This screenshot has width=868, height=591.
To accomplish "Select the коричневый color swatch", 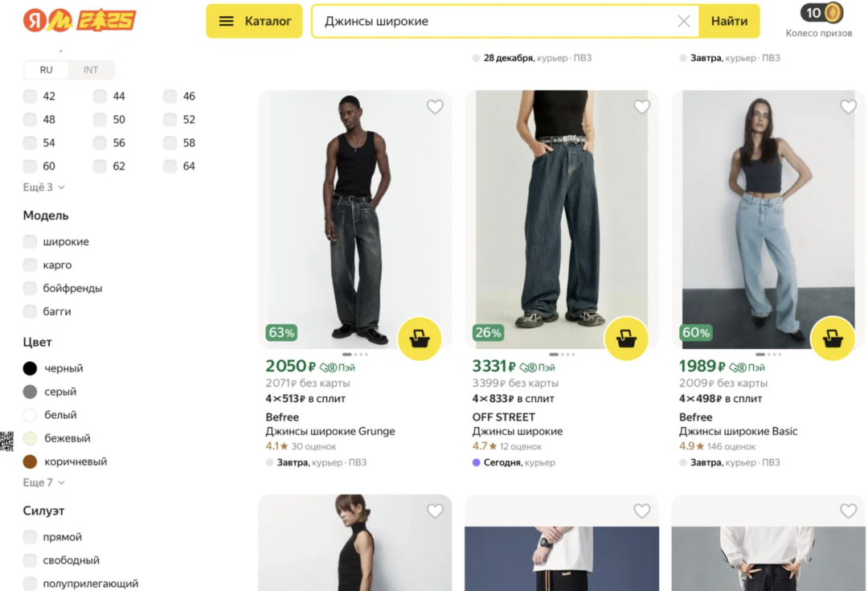I will point(31,462).
